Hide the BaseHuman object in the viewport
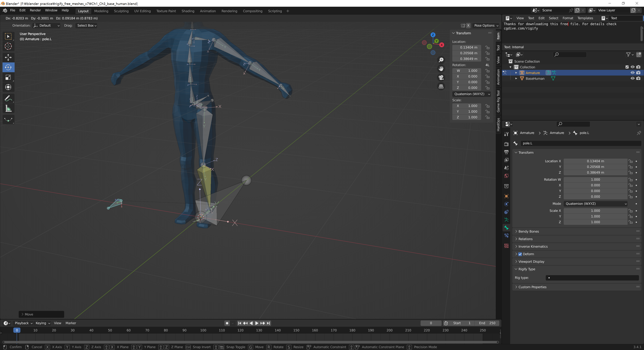 click(632, 78)
